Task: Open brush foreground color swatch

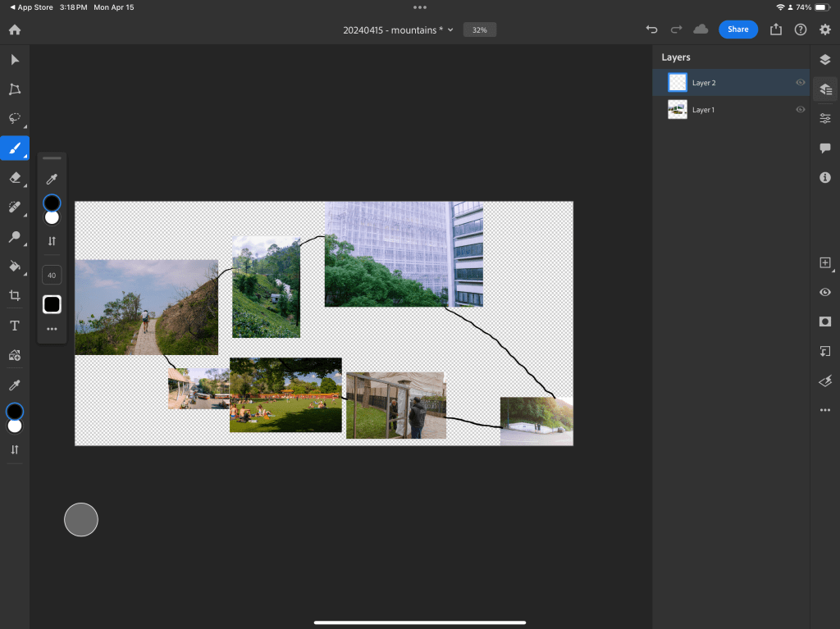Action: coord(52,203)
